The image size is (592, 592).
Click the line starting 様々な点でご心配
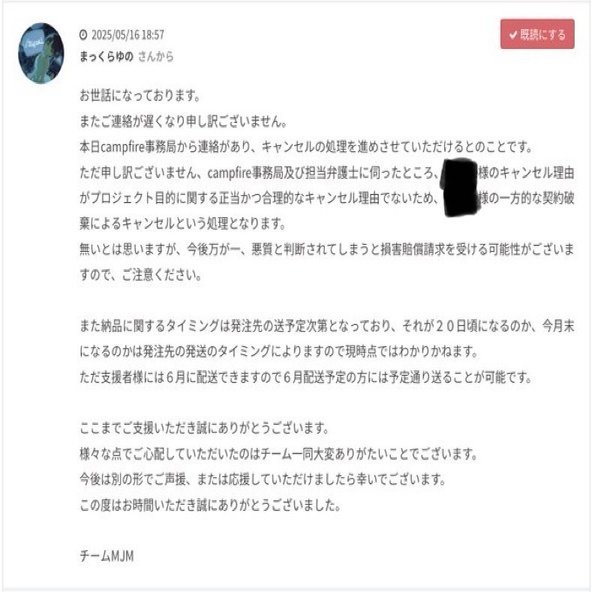click(x=279, y=454)
